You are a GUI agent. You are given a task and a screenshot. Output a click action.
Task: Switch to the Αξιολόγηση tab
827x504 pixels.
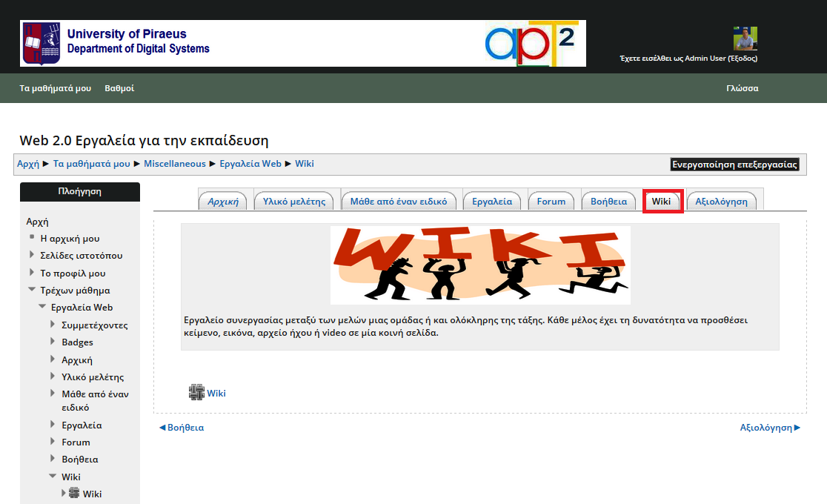click(x=721, y=201)
